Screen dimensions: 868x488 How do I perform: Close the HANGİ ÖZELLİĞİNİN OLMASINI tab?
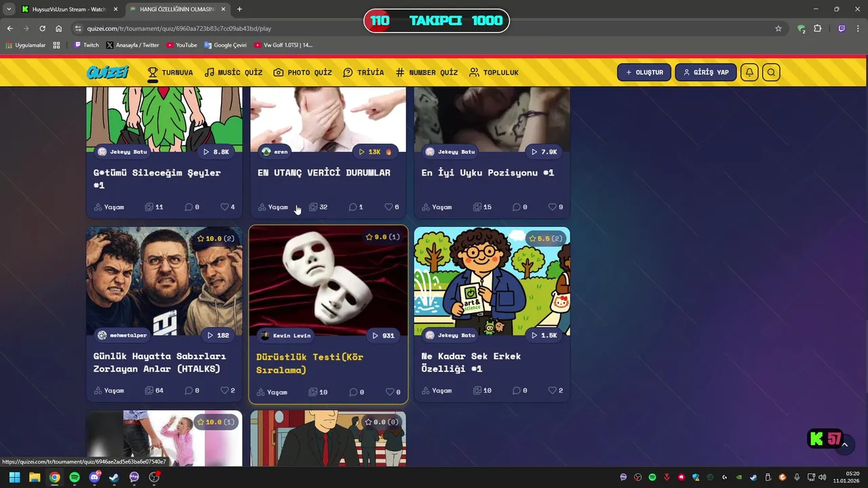point(223,9)
